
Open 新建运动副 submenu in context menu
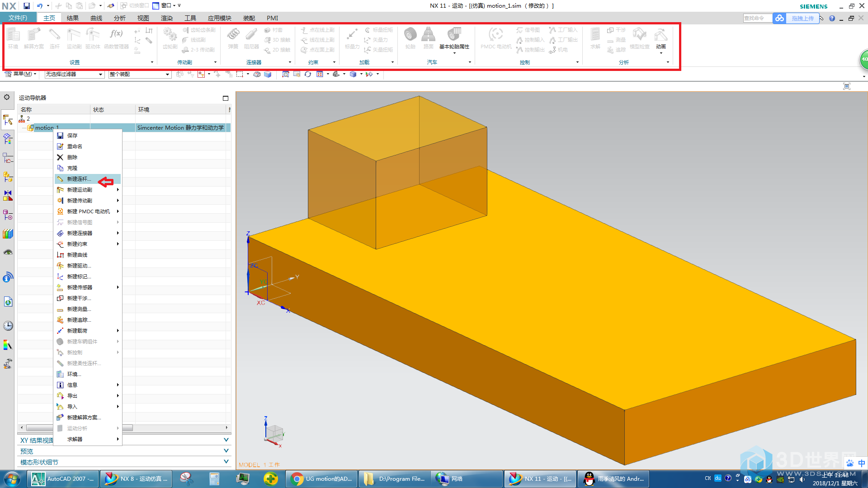(x=88, y=190)
